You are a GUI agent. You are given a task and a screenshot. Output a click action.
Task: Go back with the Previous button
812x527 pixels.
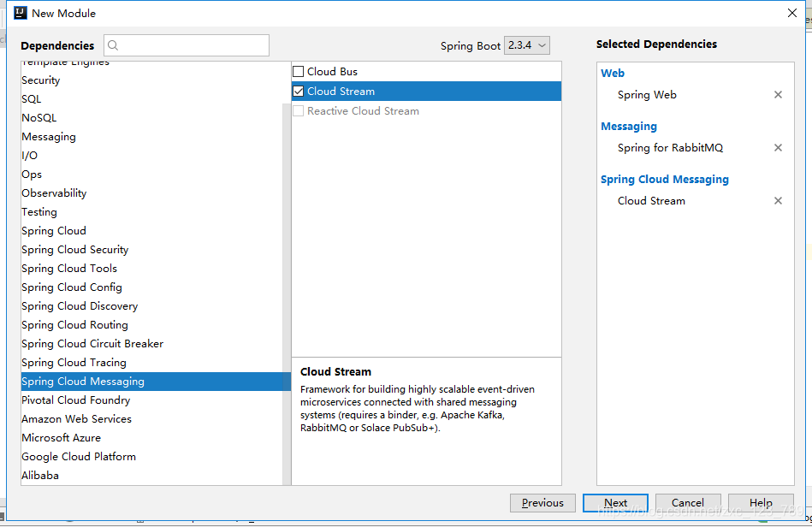coord(542,503)
